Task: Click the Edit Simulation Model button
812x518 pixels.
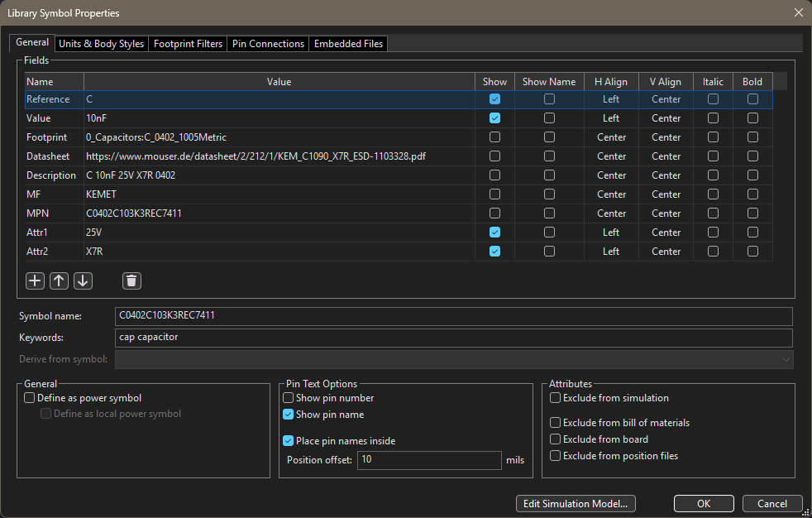Action: (576, 503)
